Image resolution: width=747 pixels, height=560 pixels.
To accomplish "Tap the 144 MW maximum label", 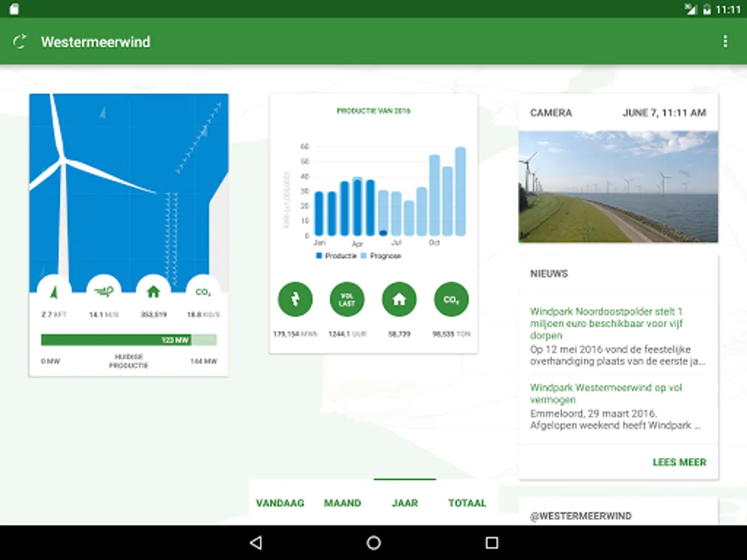I will click(x=204, y=362).
